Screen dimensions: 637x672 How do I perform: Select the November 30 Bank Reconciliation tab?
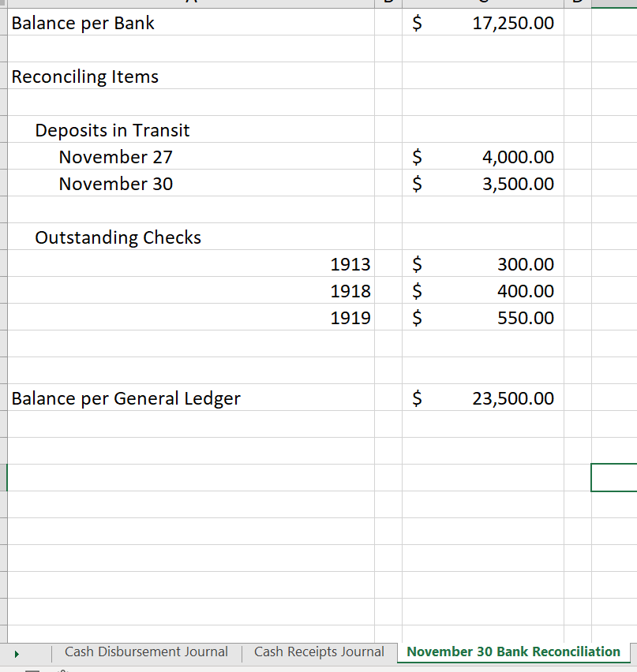click(x=513, y=651)
